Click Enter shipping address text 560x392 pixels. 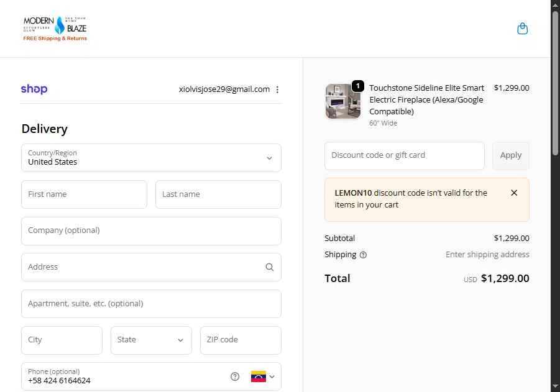point(487,255)
